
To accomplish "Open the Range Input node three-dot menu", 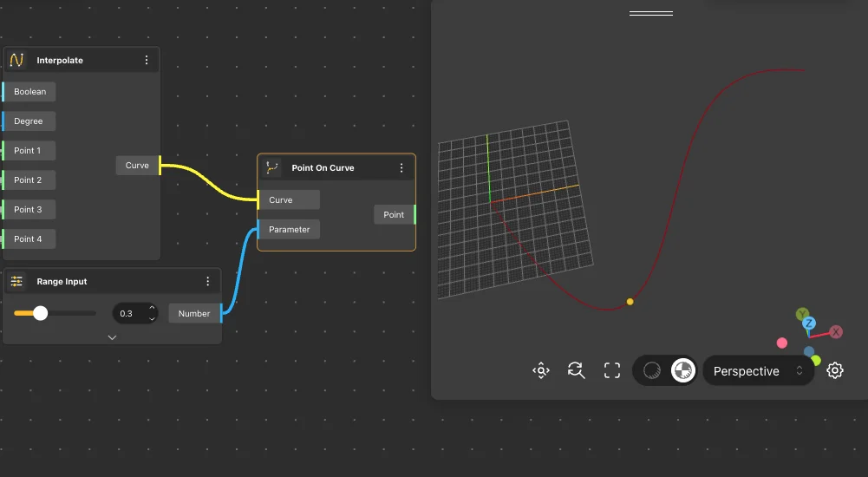I will [x=208, y=281].
